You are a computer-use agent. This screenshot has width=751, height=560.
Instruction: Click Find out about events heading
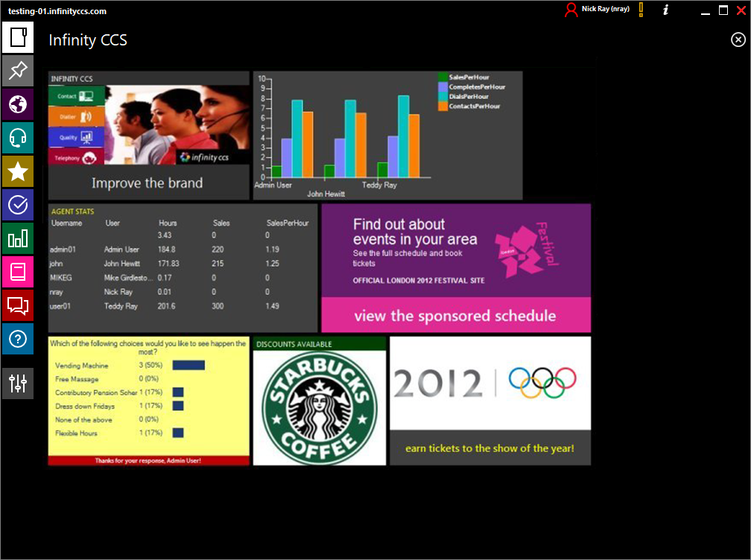click(x=415, y=232)
